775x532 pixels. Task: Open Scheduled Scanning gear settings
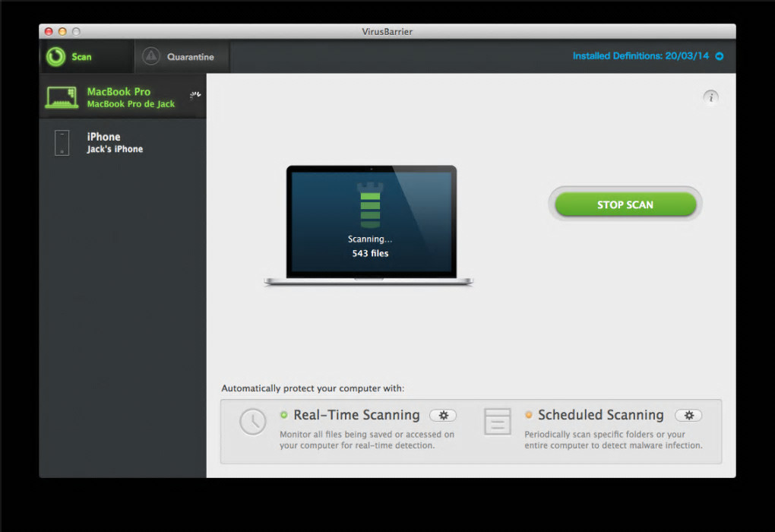pyautogui.click(x=688, y=415)
